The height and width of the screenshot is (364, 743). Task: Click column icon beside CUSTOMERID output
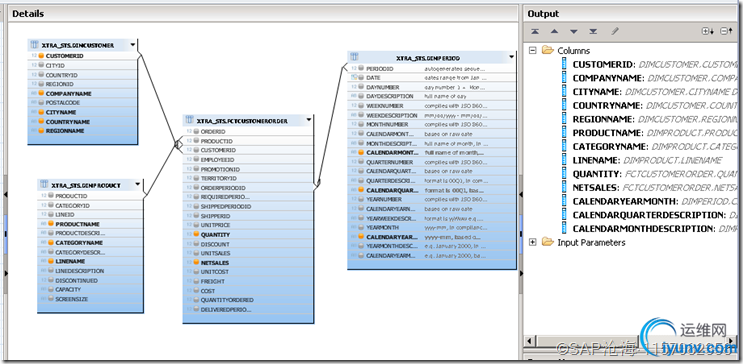pos(564,64)
